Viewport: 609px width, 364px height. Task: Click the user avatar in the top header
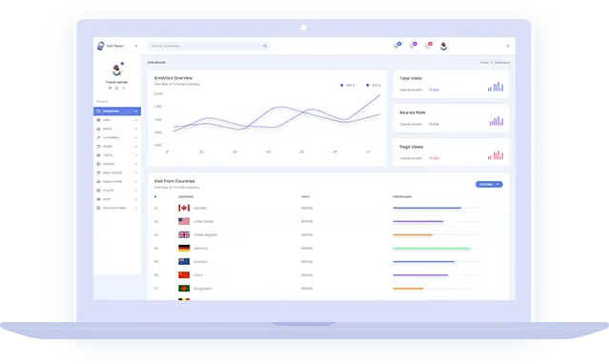pos(443,47)
